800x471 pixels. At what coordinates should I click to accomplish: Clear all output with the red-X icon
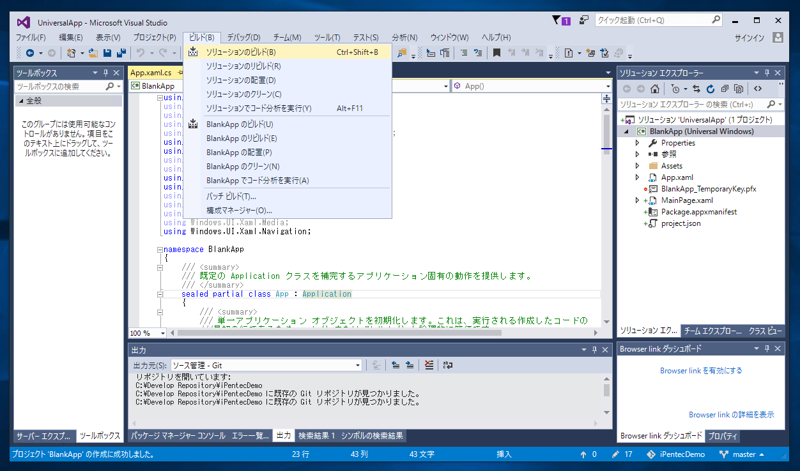(429, 365)
